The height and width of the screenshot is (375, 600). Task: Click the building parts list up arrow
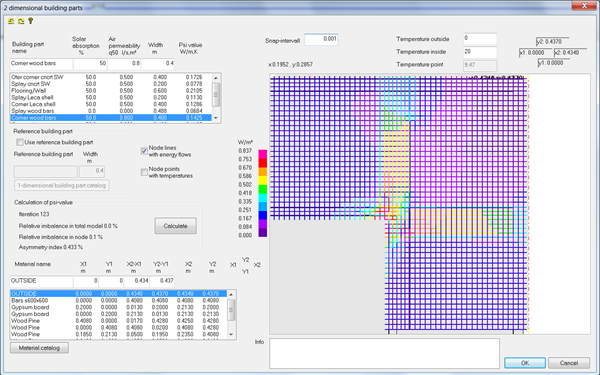(x=216, y=78)
